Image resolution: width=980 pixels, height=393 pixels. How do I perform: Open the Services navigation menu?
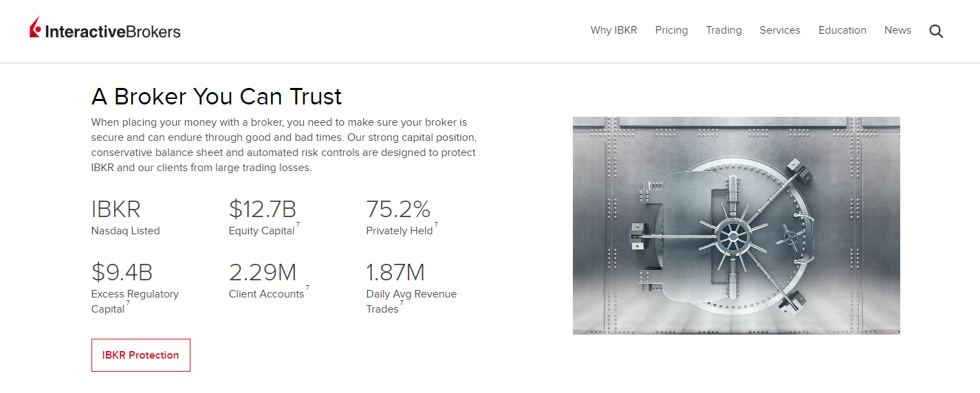tap(780, 30)
